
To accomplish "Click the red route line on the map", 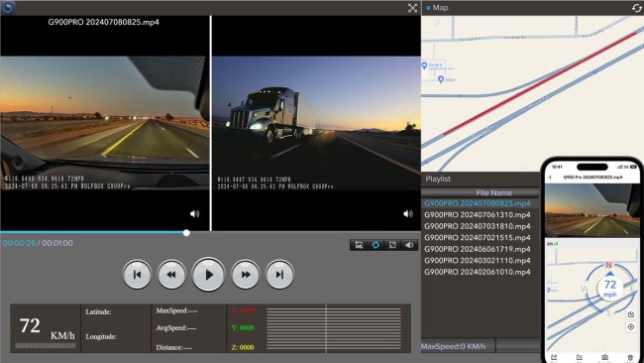I will [541, 83].
